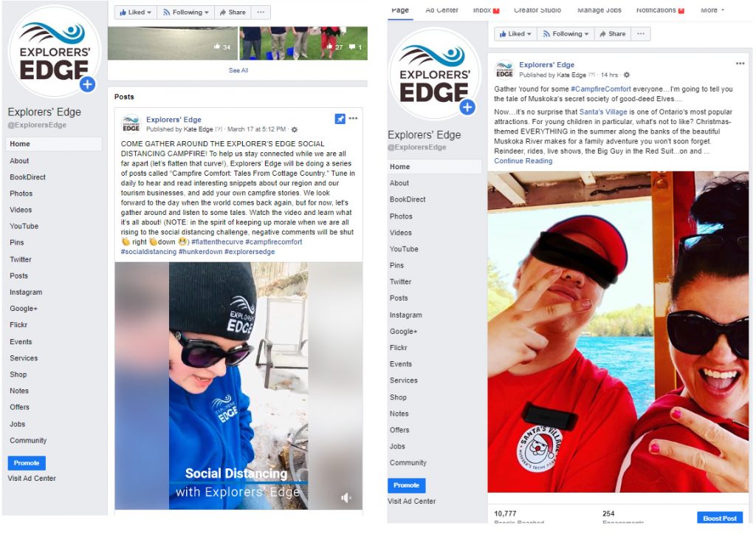Open the three-dot menu on Santa's Village post
Viewport: 756px width, 537px height.
point(740,64)
